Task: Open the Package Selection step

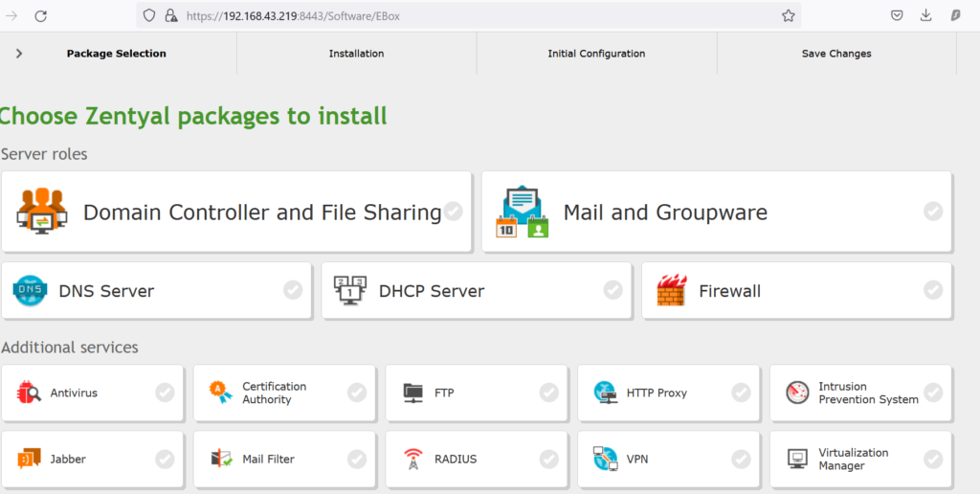Action: [116, 54]
